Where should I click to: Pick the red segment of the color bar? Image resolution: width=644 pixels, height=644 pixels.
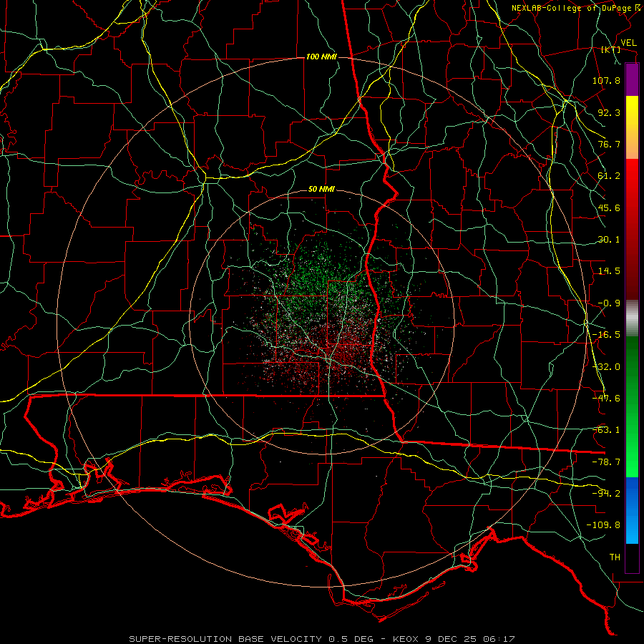point(632,229)
